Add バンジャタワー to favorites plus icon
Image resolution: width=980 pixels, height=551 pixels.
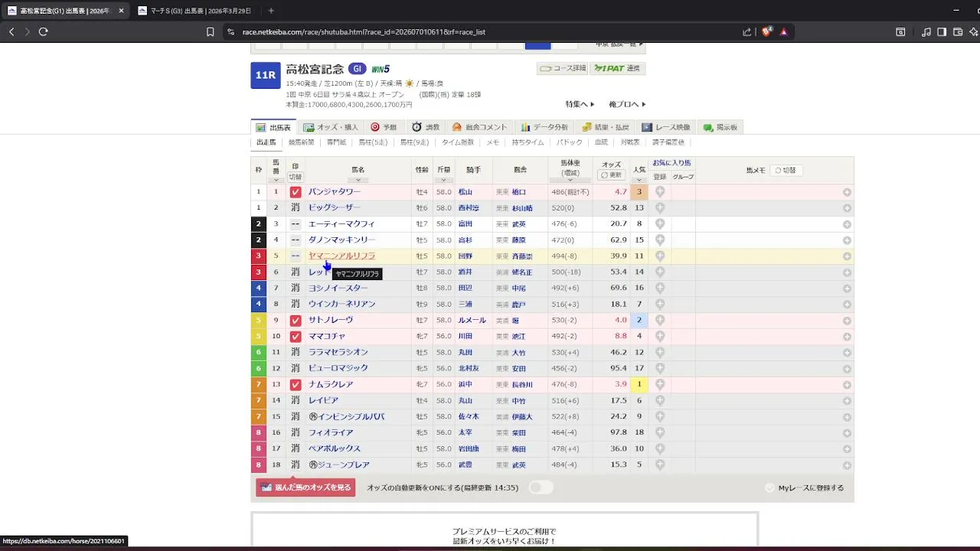(x=660, y=191)
